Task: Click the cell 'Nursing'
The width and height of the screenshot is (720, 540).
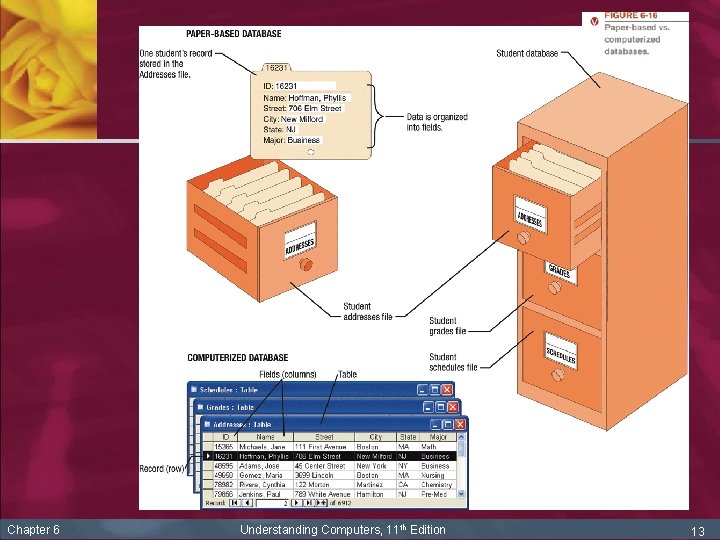Action: coord(438,475)
